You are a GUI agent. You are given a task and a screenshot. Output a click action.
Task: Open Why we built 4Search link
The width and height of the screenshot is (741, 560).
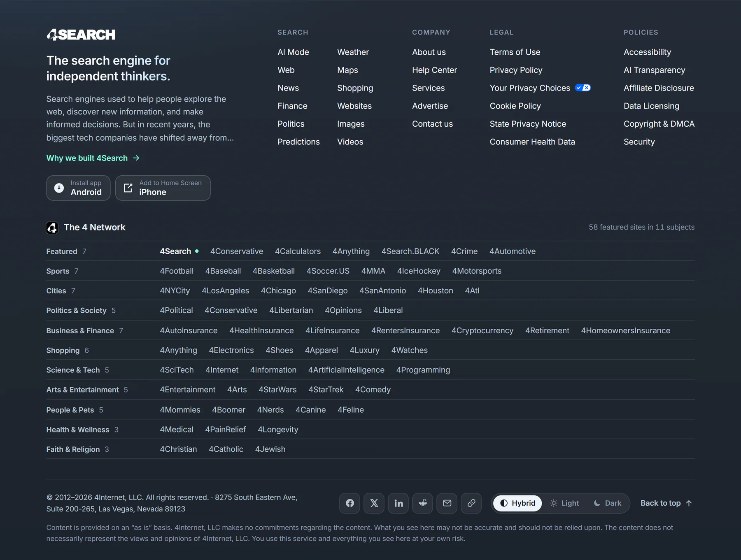(x=93, y=158)
